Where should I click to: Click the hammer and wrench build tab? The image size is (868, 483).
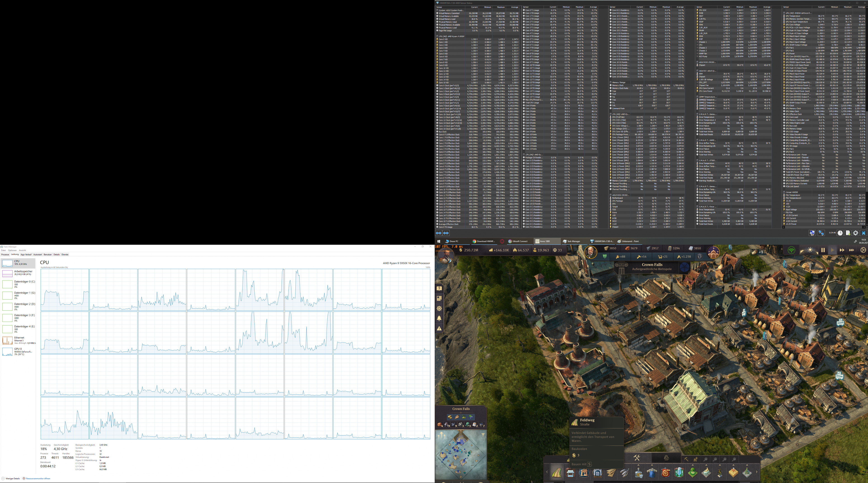point(637,458)
